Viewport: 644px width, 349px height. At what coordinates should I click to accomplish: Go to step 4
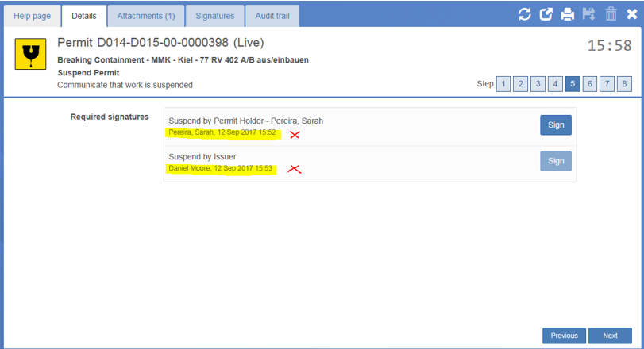click(x=555, y=84)
